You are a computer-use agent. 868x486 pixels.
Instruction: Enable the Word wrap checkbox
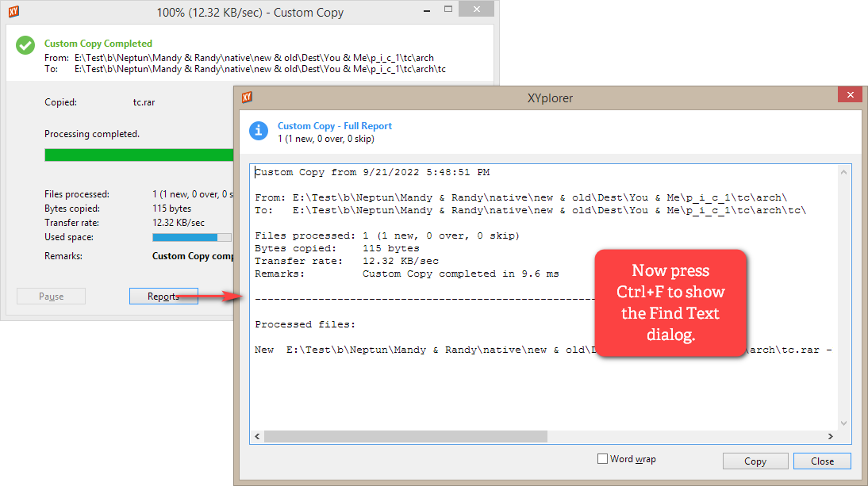tap(603, 459)
